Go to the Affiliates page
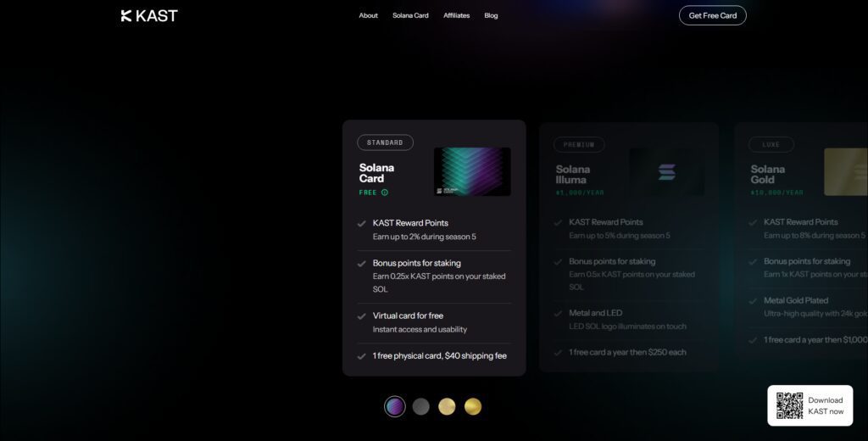 click(456, 15)
